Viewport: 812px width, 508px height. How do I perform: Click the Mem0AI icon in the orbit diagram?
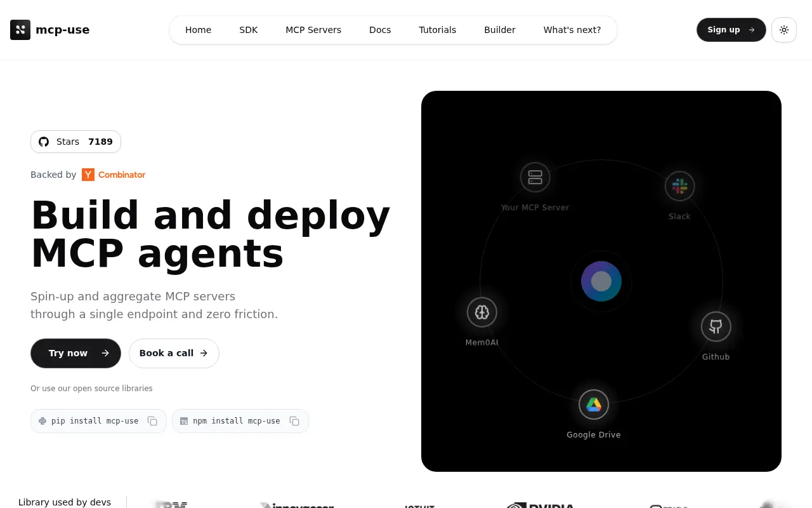click(x=481, y=312)
